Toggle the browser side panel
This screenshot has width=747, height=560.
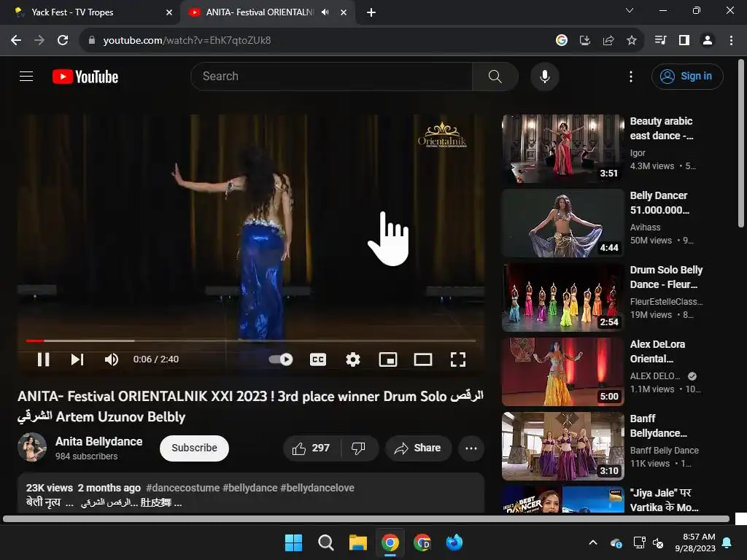coord(684,41)
